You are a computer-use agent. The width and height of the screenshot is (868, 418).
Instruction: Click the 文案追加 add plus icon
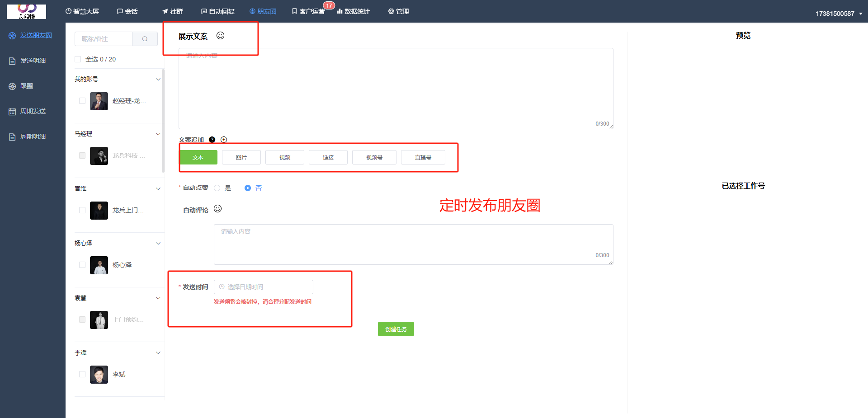224,140
